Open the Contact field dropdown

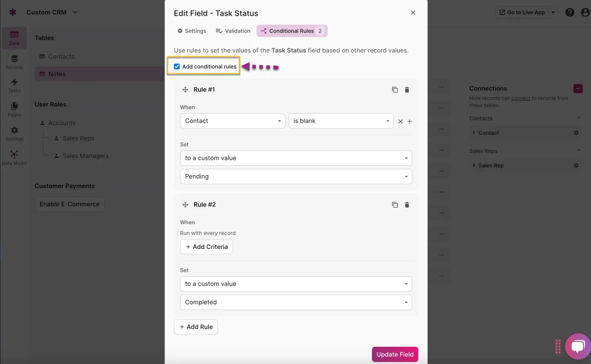(x=232, y=121)
